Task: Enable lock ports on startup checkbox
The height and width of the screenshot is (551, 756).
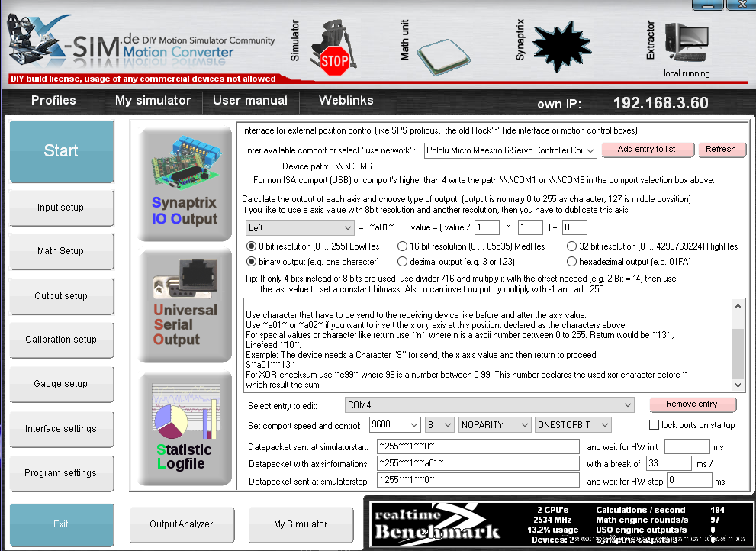Action: point(654,425)
